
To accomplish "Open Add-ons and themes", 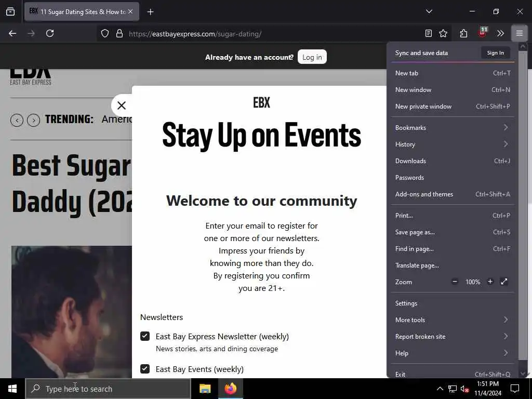I will tap(453, 194).
